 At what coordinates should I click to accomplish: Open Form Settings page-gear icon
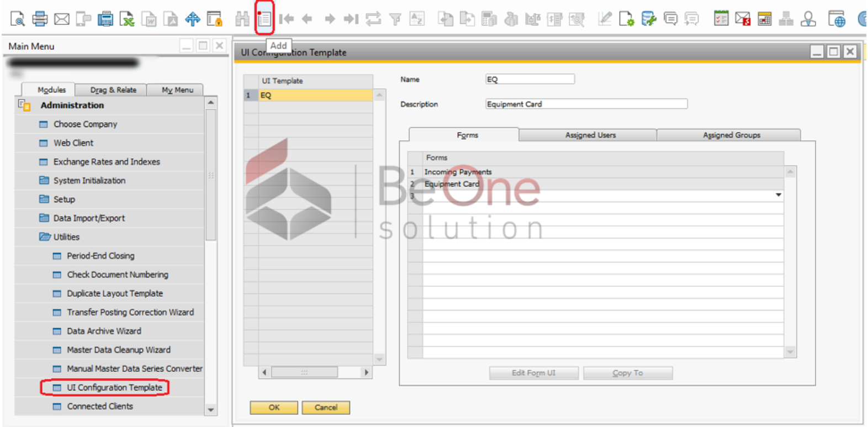[627, 19]
